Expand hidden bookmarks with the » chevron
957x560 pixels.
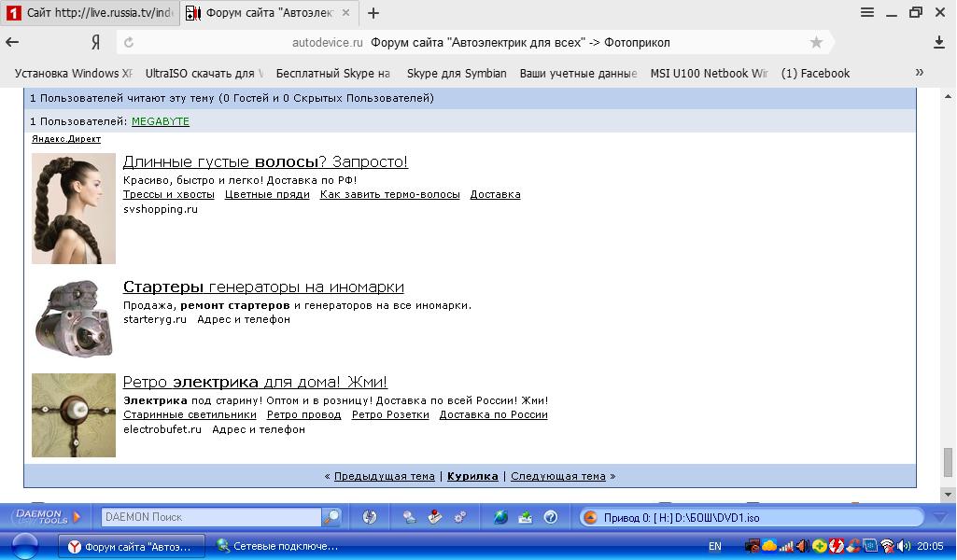[x=919, y=73]
